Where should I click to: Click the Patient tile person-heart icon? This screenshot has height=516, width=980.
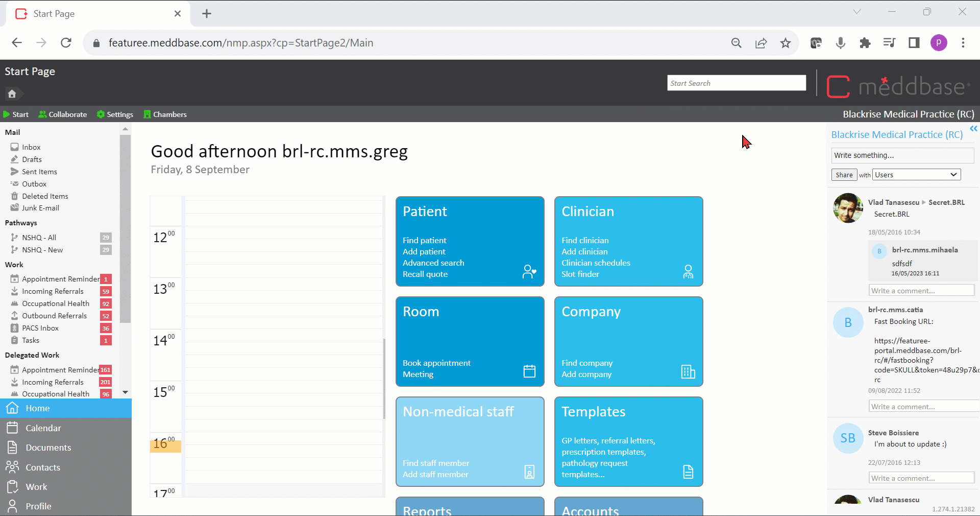tap(529, 271)
